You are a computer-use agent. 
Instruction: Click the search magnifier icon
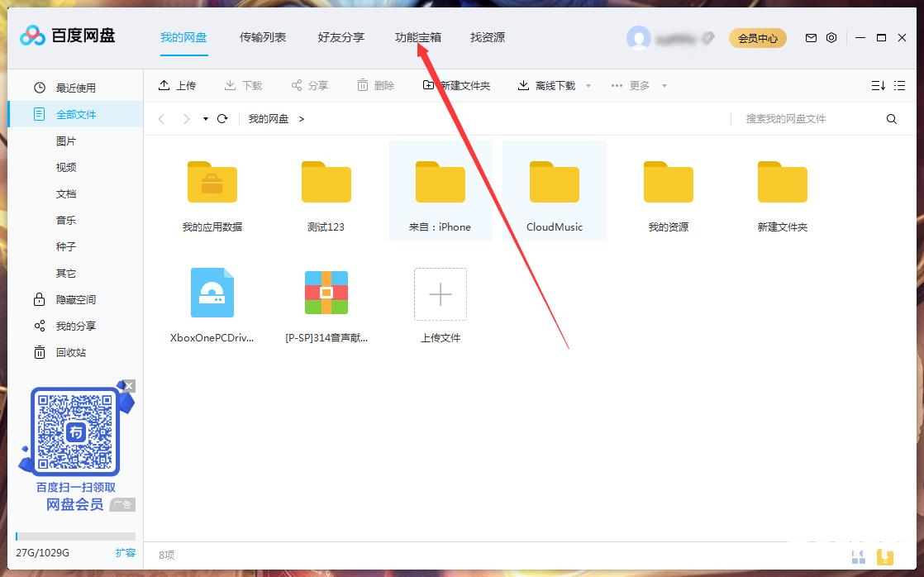click(x=892, y=119)
